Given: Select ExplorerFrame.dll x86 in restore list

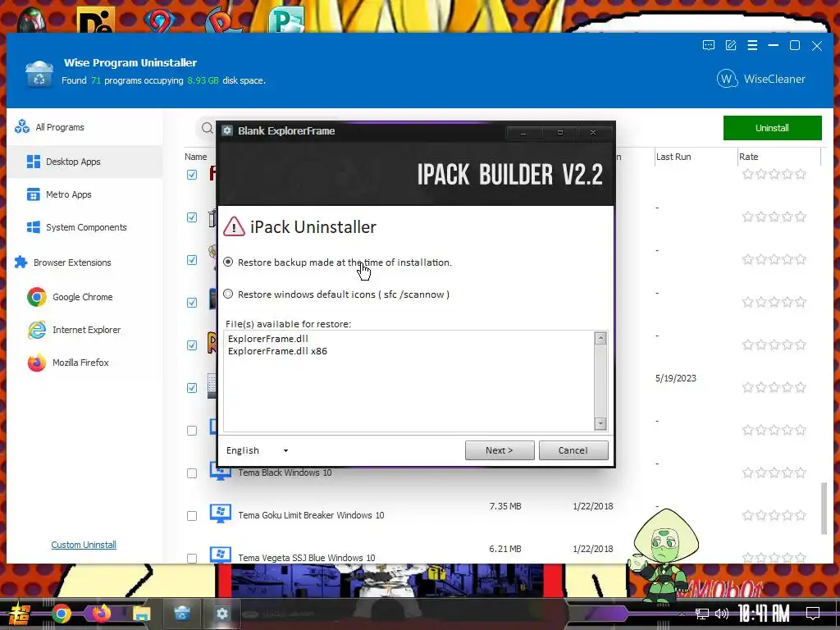Looking at the screenshot, I should (x=277, y=351).
